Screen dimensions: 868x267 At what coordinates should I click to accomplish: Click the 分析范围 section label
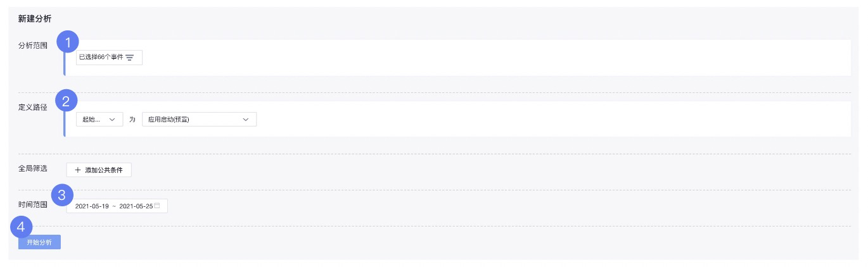(33, 46)
